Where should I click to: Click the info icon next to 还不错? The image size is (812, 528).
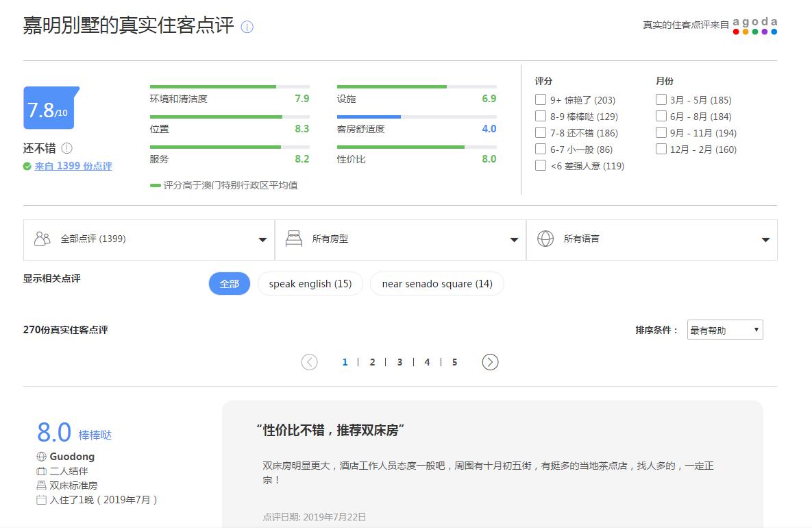[x=66, y=148]
